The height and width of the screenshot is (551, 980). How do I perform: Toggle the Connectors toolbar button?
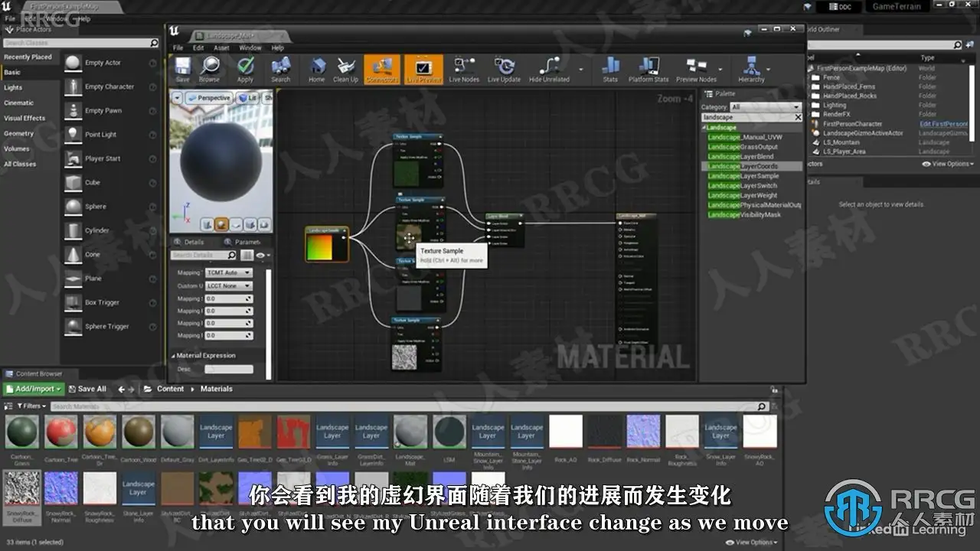(x=382, y=69)
